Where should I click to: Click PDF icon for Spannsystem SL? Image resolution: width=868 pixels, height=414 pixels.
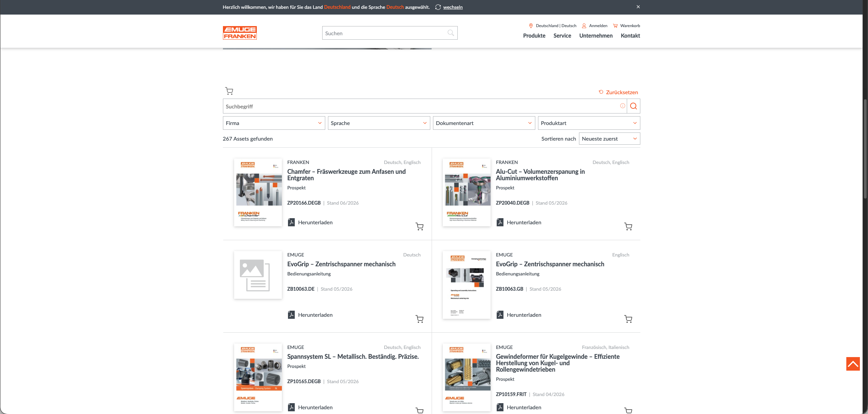tap(291, 407)
